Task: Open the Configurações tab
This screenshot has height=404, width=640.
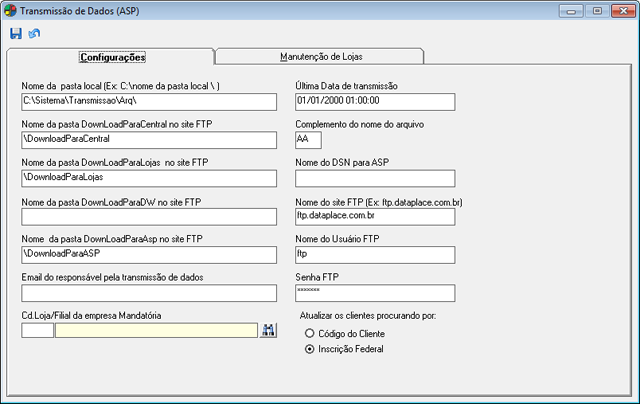Action: pos(112,56)
